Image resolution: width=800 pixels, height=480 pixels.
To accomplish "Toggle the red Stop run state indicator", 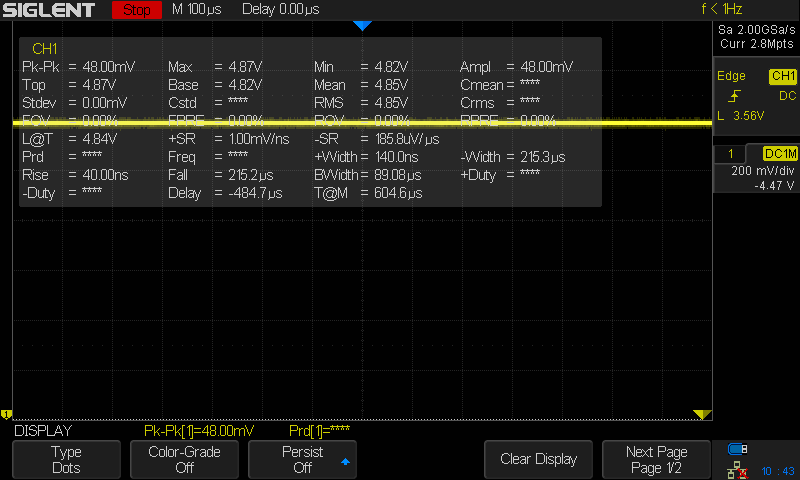I will pyautogui.click(x=136, y=10).
